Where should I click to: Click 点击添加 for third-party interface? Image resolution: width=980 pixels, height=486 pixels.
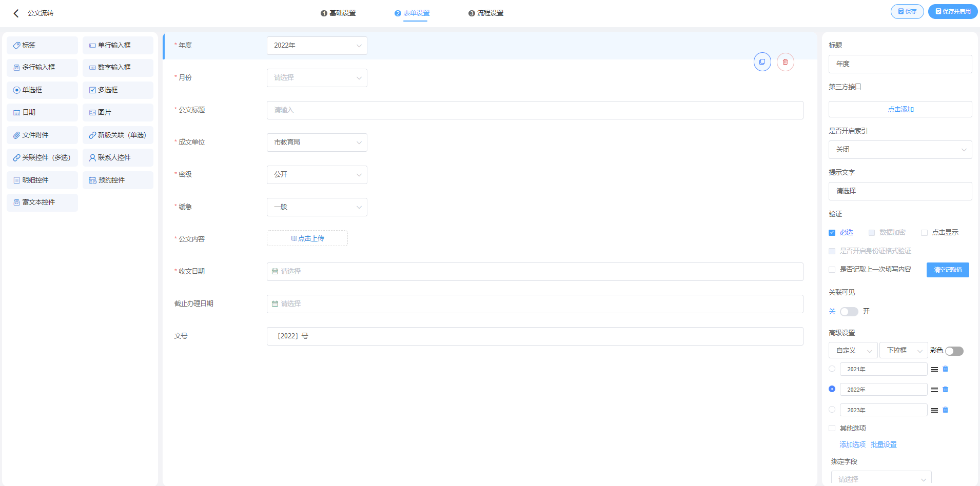click(900, 109)
